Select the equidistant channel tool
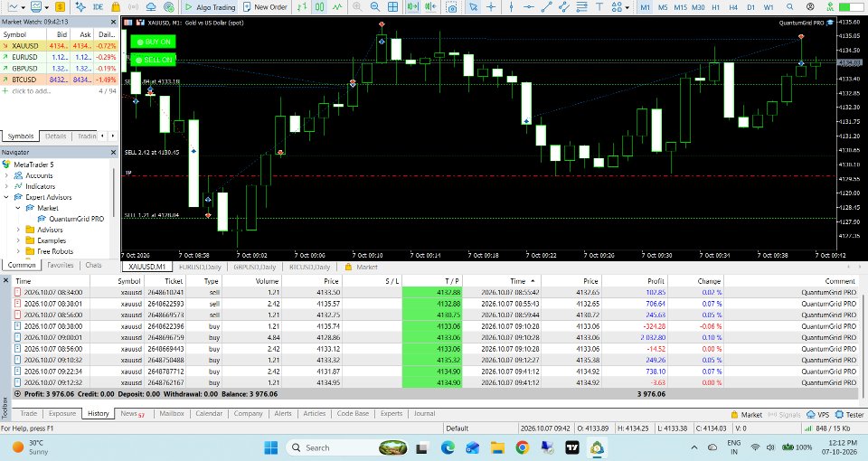The width and height of the screenshot is (868, 461). [564, 6]
